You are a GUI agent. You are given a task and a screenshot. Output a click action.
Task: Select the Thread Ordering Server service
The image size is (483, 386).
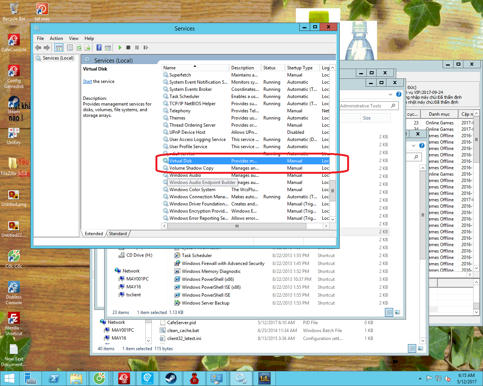(246, 125)
